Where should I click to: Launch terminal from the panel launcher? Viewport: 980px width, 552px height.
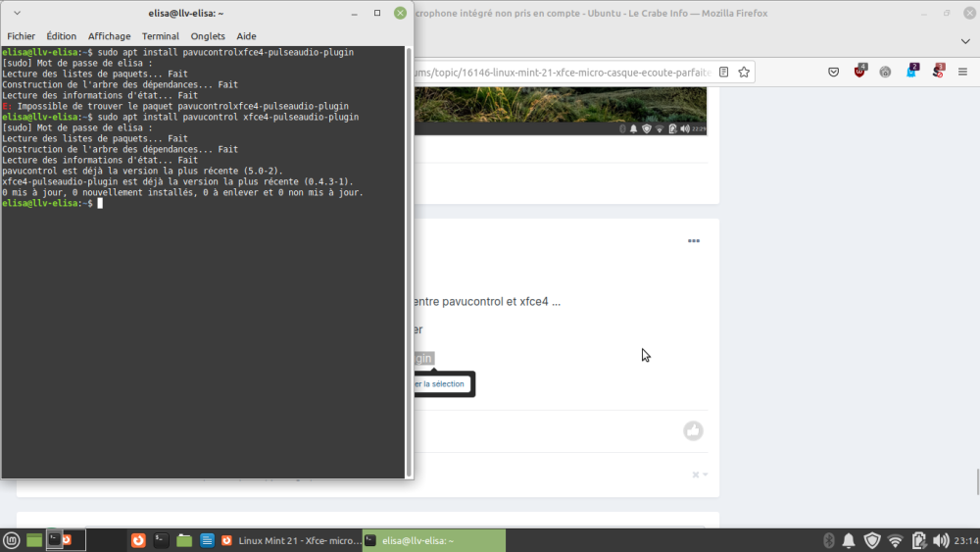pos(161,540)
